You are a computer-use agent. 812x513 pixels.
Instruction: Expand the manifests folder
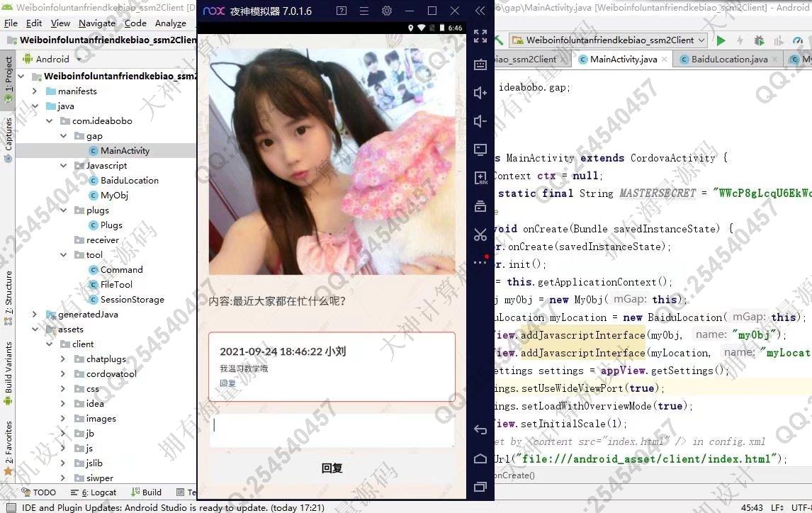click(35, 91)
